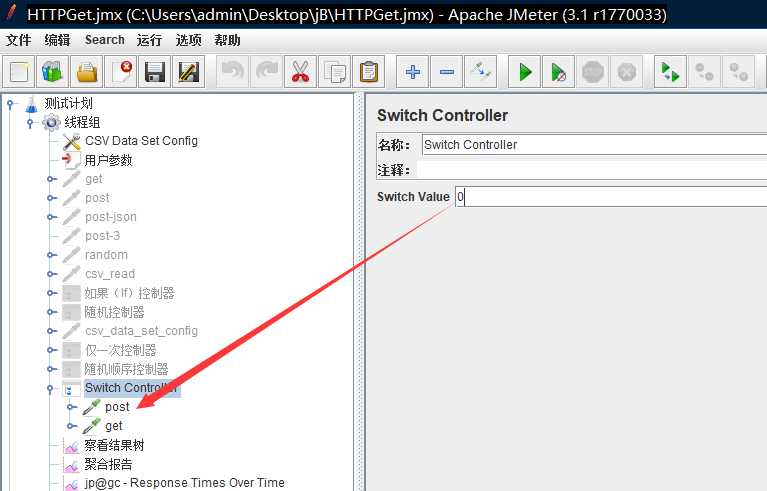The height and width of the screenshot is (491, 767).
Task: Select the 用户参数 tree item
Action: point(108,160)
